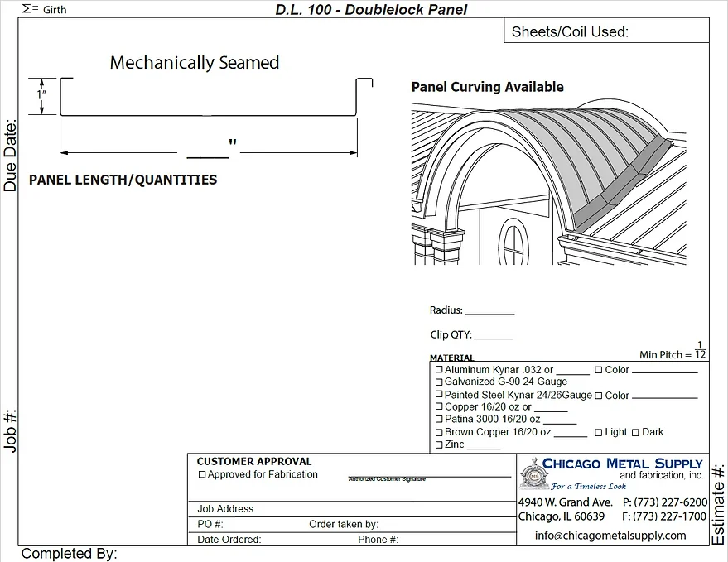Screen dimensions: 728x562
Task: Click the Chicago Metal Supply logo emblem
Action: tap(534, 473)
